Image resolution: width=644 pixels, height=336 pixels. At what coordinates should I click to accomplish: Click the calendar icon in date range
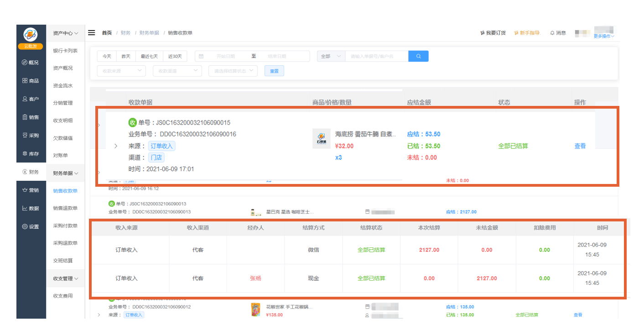click(x=201, y=56)
